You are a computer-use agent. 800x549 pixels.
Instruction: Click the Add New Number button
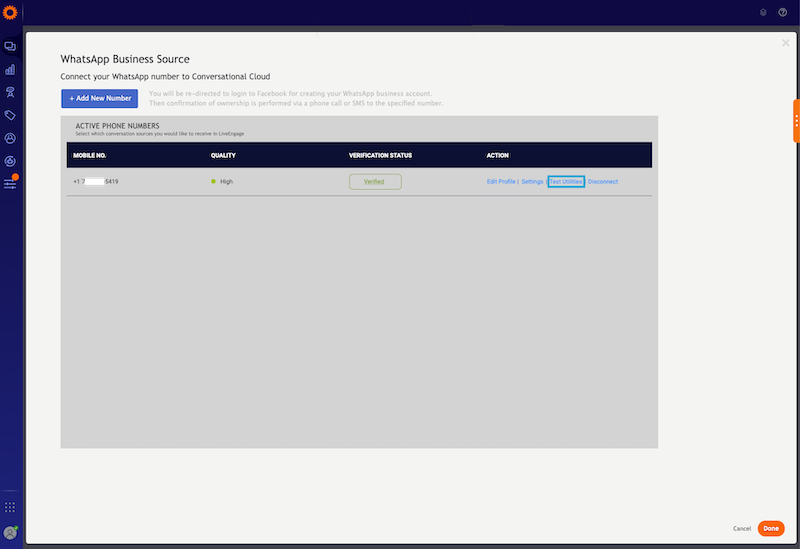[x=99, y=98]
